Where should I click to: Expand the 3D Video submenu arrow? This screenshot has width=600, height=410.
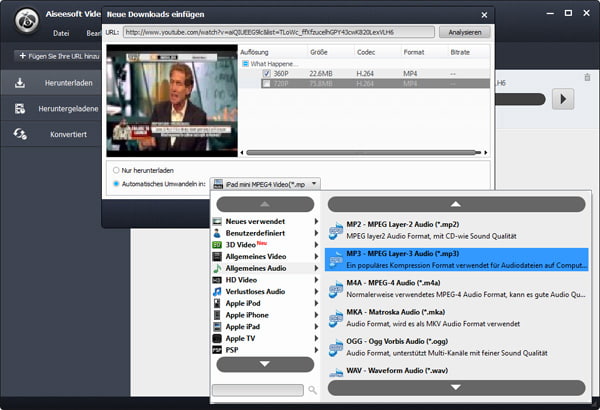(x=316, y=245)
